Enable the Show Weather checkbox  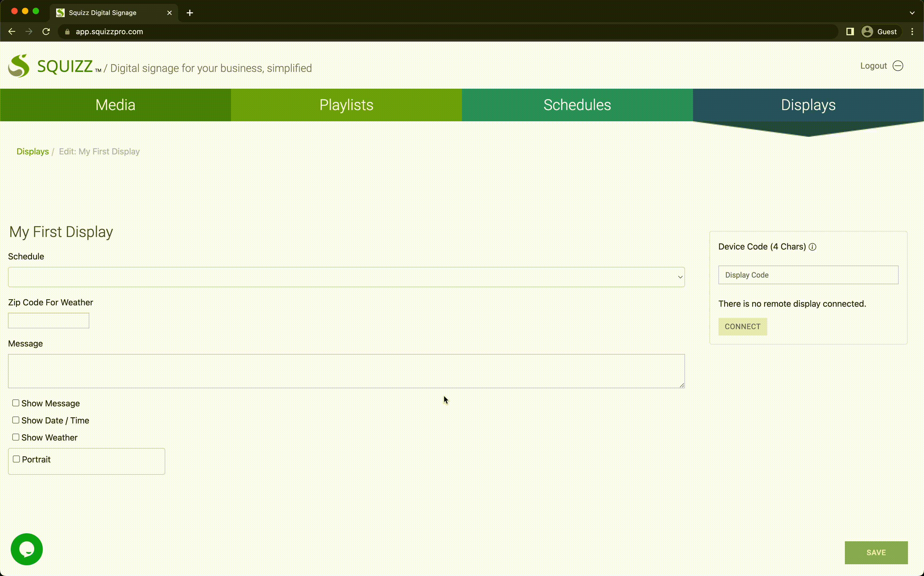(16, 437)
